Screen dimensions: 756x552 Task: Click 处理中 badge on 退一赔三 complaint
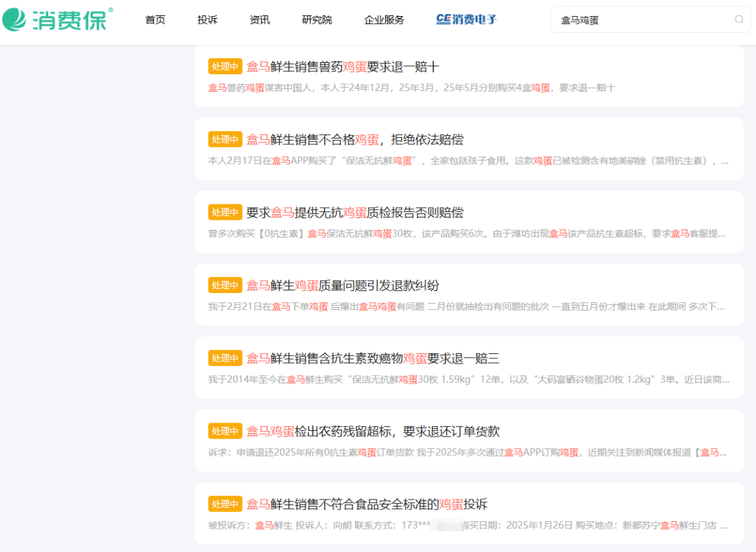(x=225, y=358)
